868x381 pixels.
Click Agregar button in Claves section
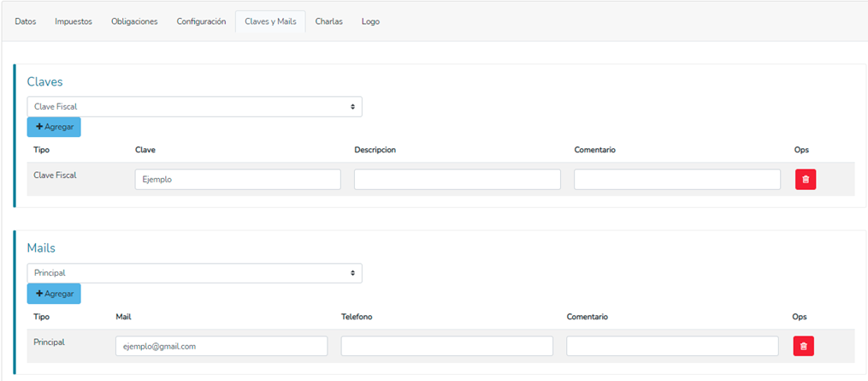(x=54, y=127)
